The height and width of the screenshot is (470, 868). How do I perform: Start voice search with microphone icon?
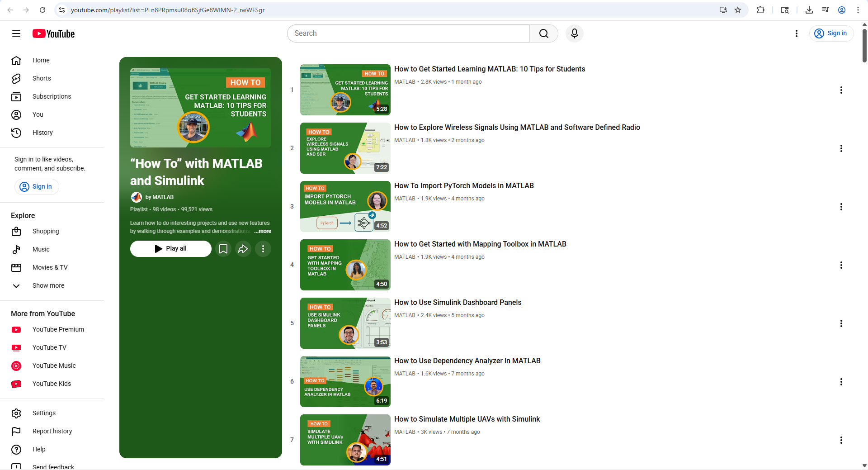pyautogui.click(x=575, y=33)
